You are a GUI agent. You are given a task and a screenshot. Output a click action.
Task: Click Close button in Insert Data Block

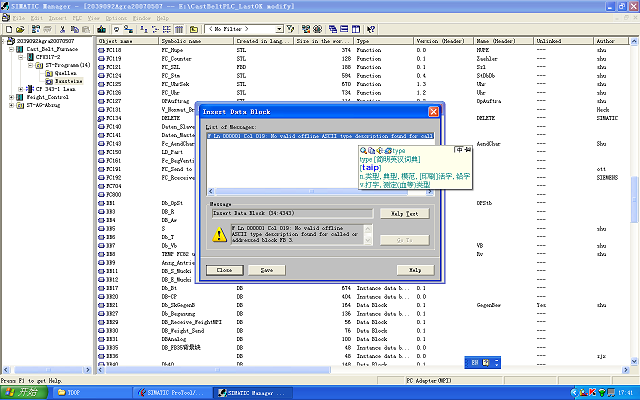[x=224, y=270]
